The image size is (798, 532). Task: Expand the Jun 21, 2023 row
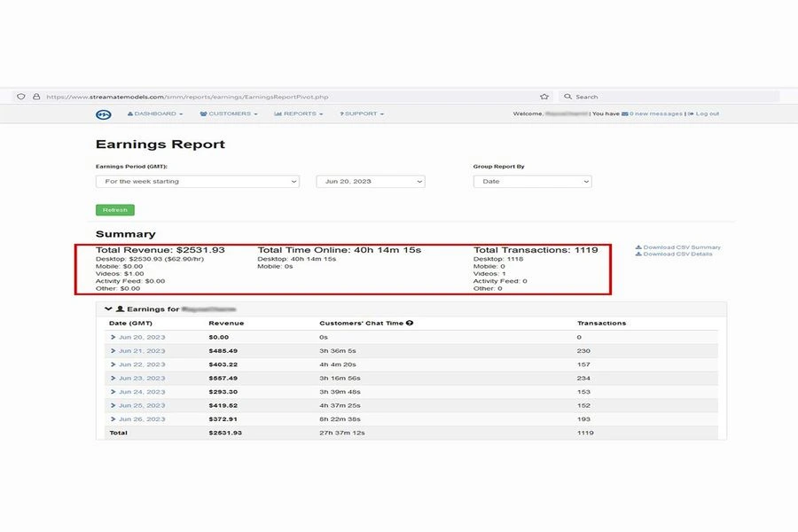coord(113,351)
